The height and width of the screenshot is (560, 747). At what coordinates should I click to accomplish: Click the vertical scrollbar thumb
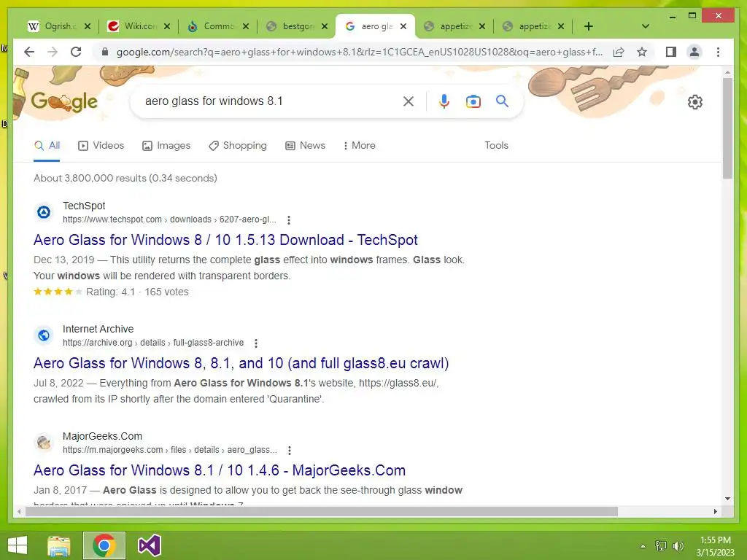click(x=727, y=128)
